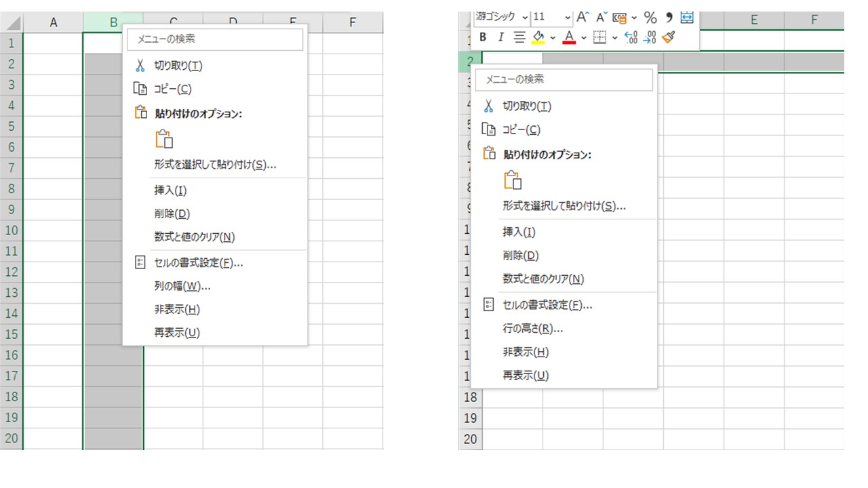Increase decimal places
The image size is (868, 488).
click(x=629, y=38)
